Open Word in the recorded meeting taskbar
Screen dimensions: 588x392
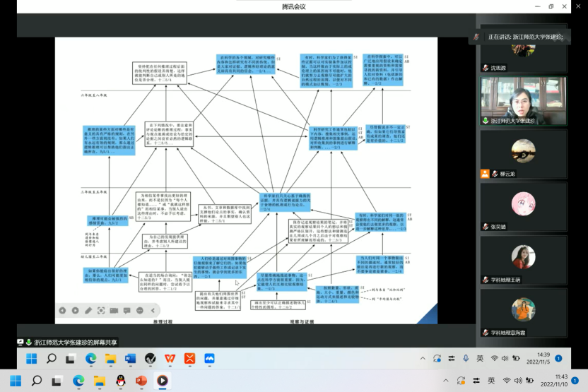tap(130, 359)
